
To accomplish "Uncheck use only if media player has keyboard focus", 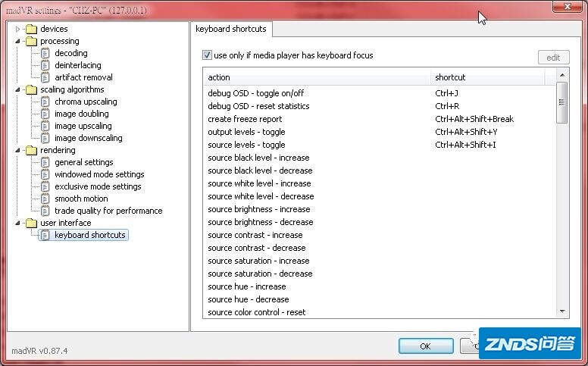I will [x=207, y=55].
